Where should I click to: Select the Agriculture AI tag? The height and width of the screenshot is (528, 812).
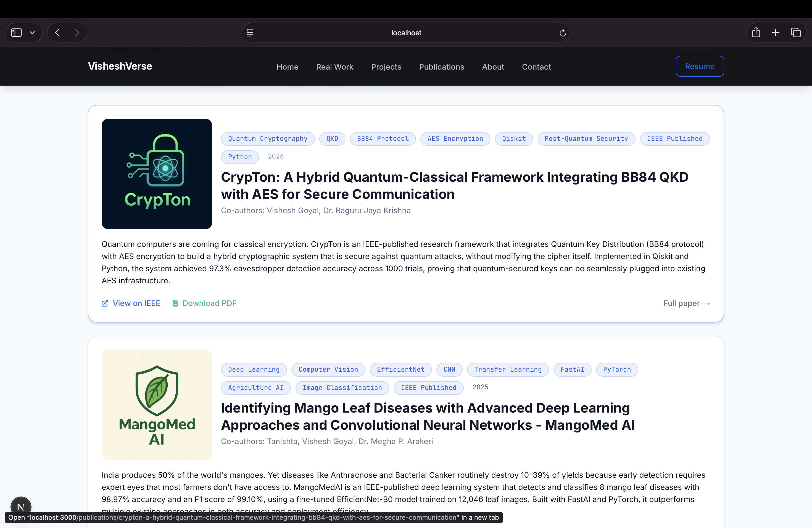coord(256,388)
